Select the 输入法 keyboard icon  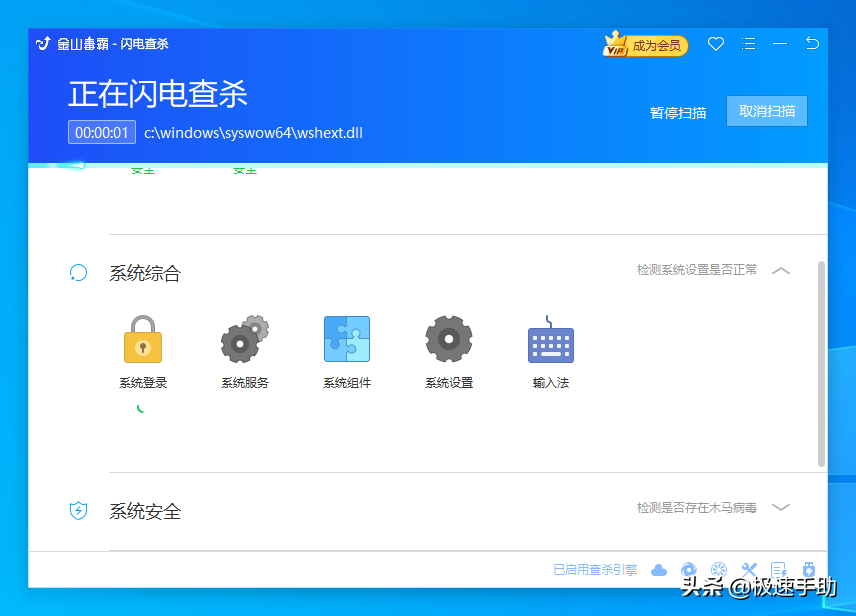coord(550,339)
